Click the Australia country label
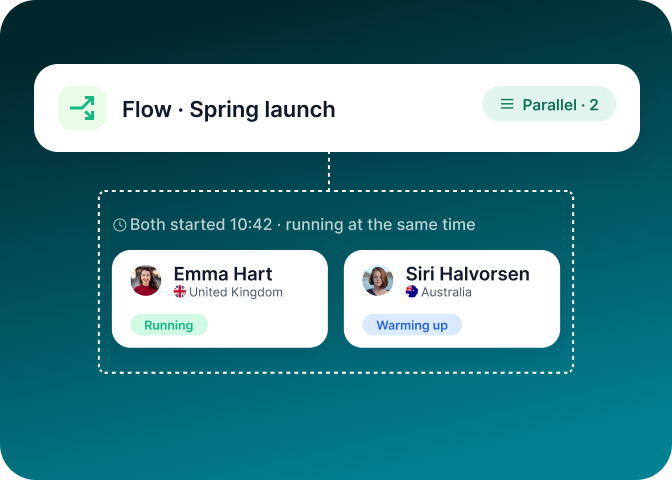 [446, 292]
